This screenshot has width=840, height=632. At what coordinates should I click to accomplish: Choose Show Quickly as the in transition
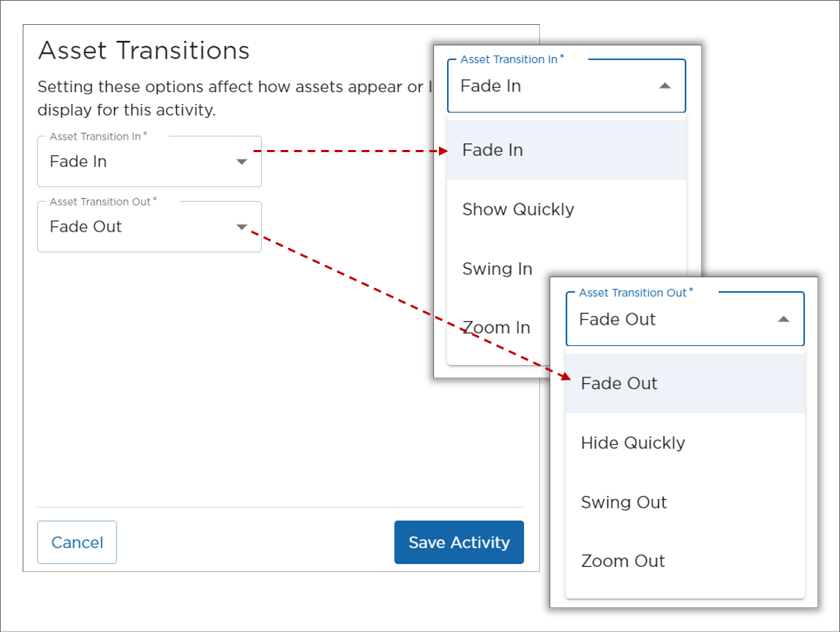pos(517,209)
